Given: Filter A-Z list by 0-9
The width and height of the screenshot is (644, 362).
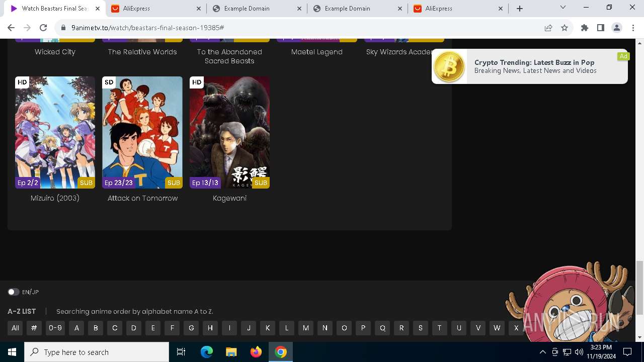Looking at the screenshot, I should click(55, 328).
